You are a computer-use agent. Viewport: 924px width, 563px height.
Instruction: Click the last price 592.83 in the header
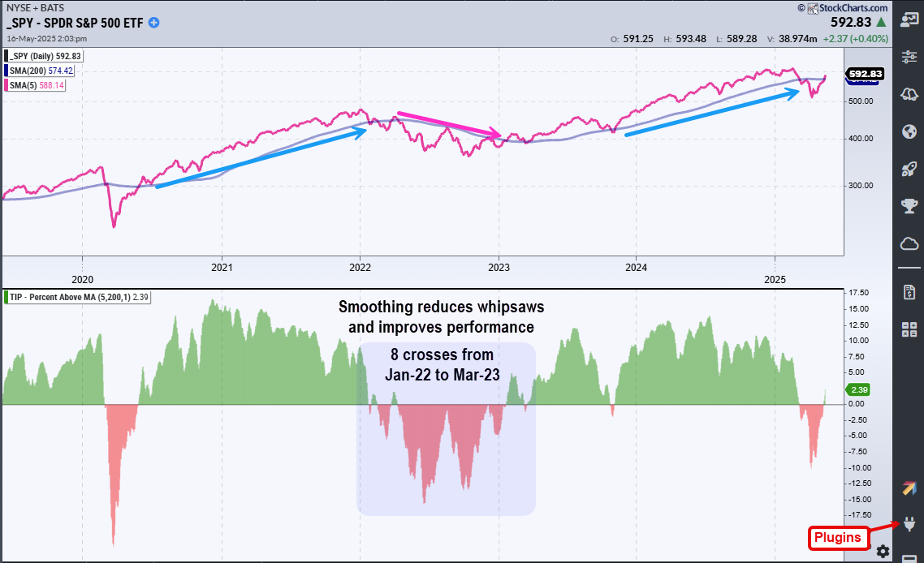click(850, 23)
